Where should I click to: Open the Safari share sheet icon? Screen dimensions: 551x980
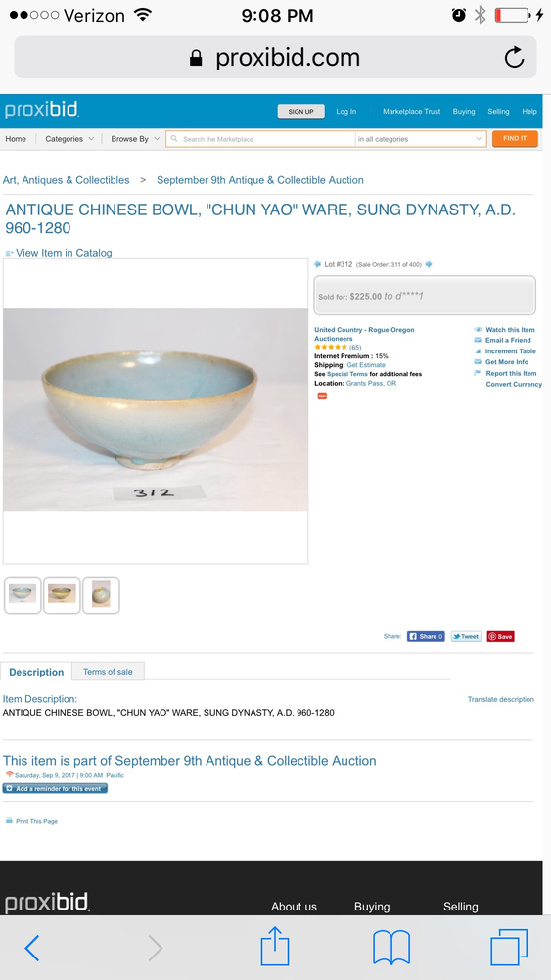275,947
